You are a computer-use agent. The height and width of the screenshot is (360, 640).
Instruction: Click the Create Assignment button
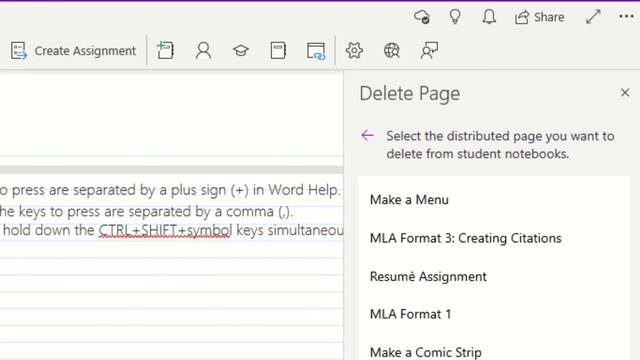click(73, 51)
